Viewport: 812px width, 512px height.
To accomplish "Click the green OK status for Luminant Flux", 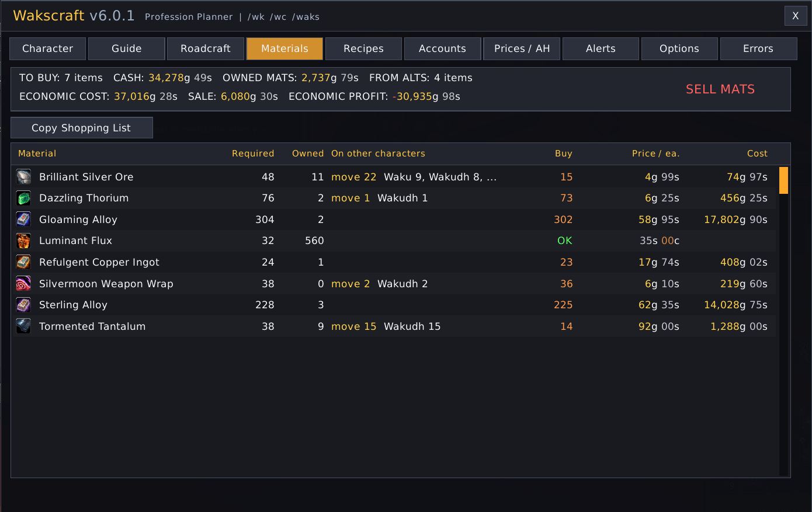I will [x=565, y=241].
